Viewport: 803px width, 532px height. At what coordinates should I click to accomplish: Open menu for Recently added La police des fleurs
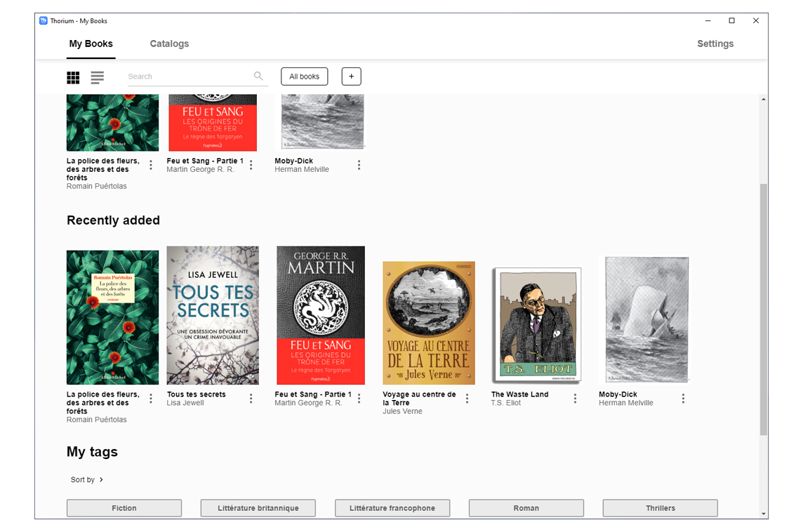pos(150,399)
